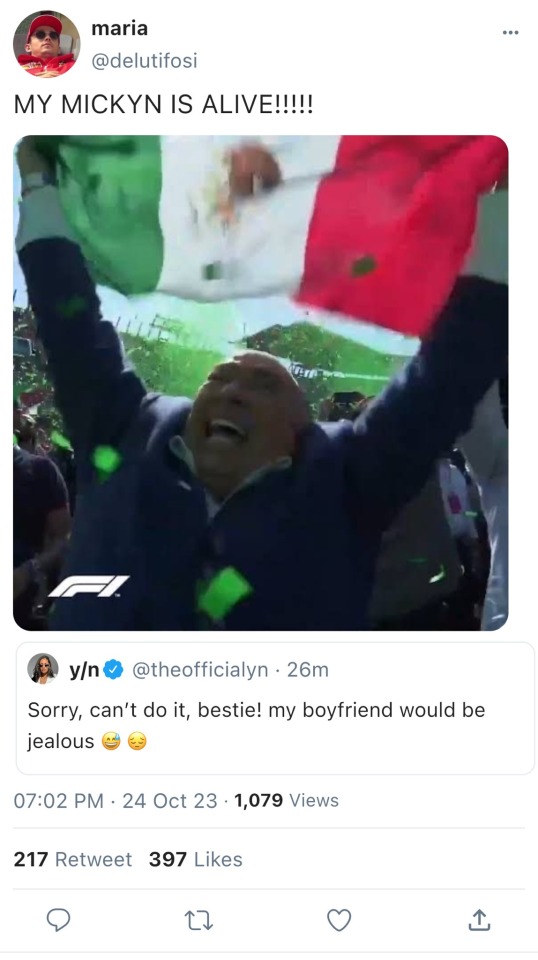Open the @theofficialyn handle
This screenshot has width=538, height=960.
(200, 670)
